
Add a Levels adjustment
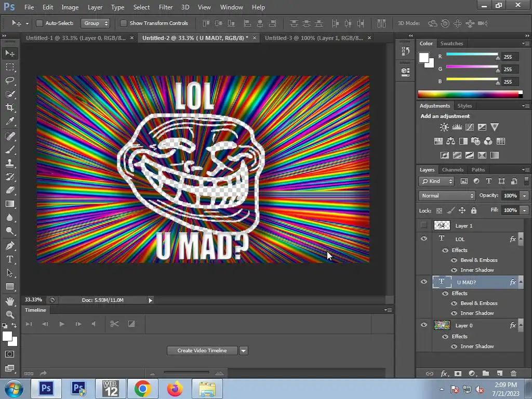(457, 127)
